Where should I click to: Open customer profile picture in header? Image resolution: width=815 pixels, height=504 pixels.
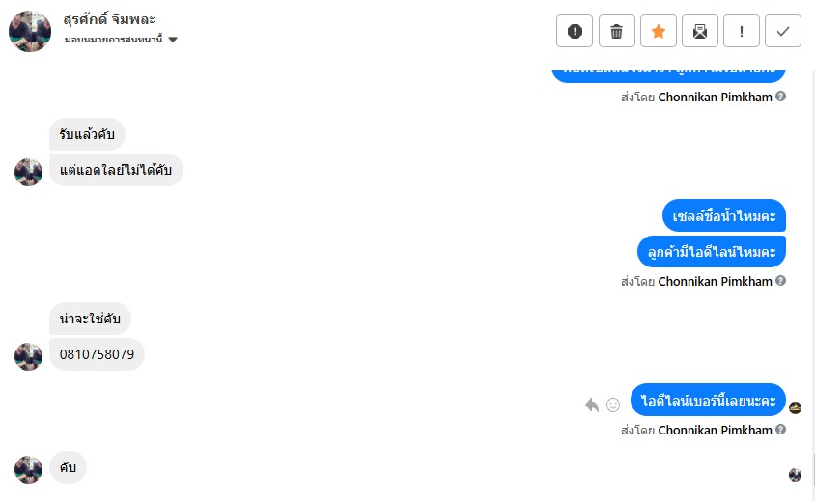tap(30, 31)
